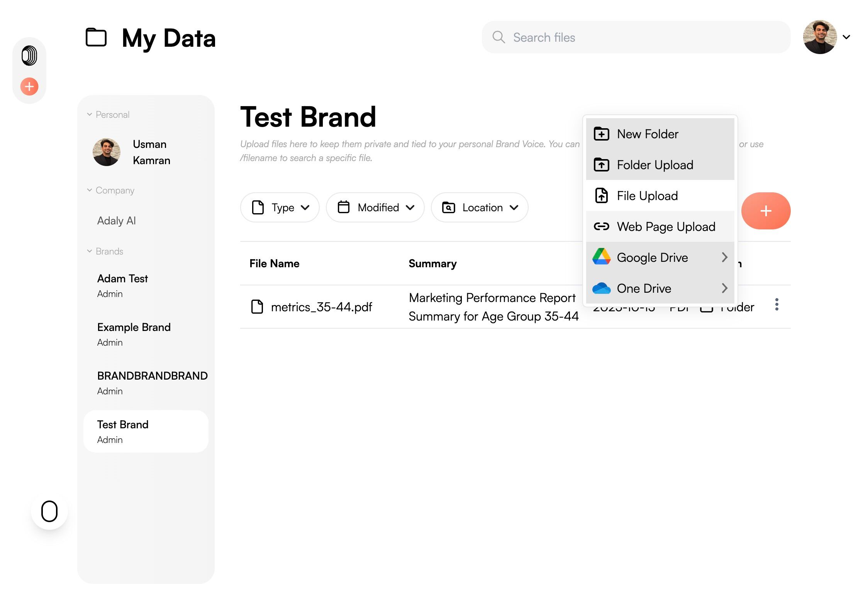
Task: Open the account dropdown arrow beside the avatar
Action: click(847, 37)
